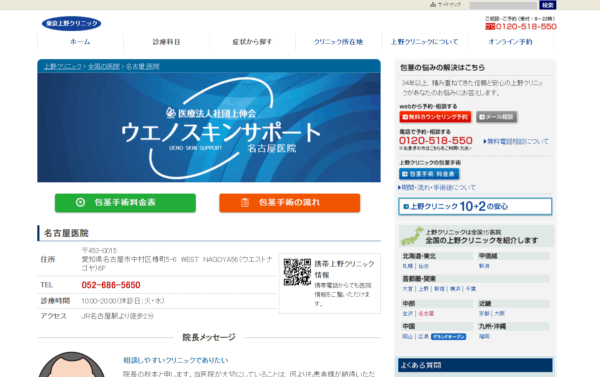Click the 相談しやすいクリニックでありたい heading
The width and height of the screenshot is (600, 377).
[176, 360]
